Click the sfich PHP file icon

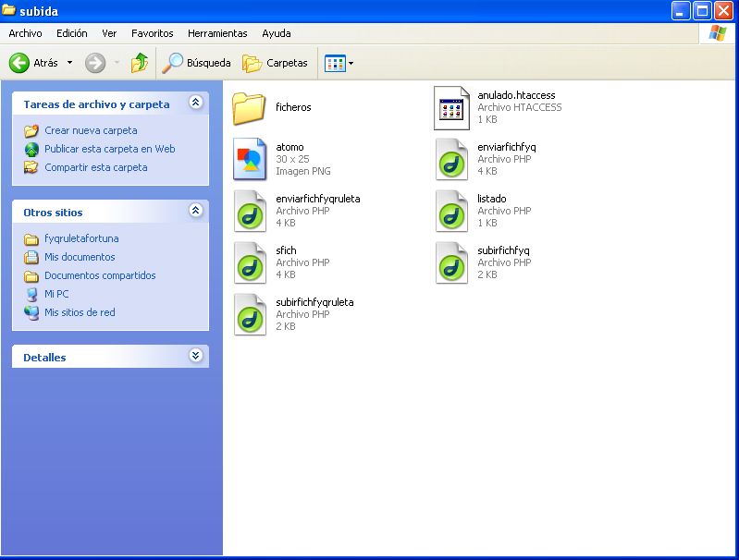(x=249, y=262)
